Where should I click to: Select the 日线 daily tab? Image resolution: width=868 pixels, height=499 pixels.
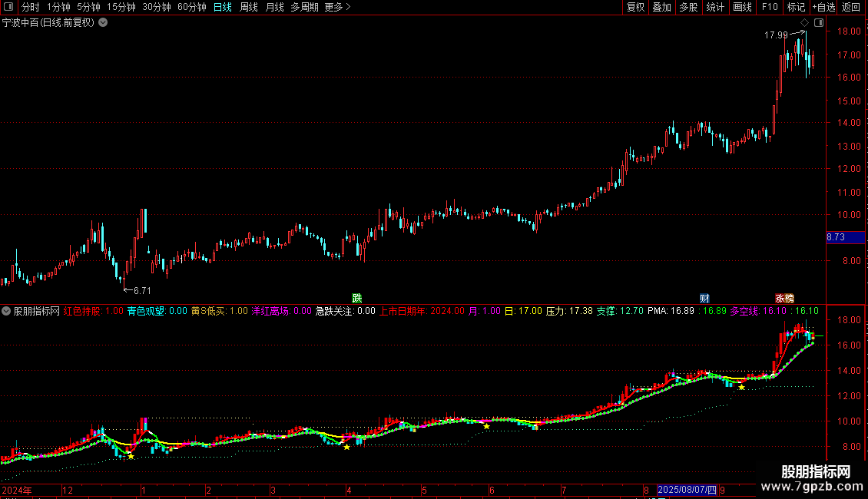[223, 7]
